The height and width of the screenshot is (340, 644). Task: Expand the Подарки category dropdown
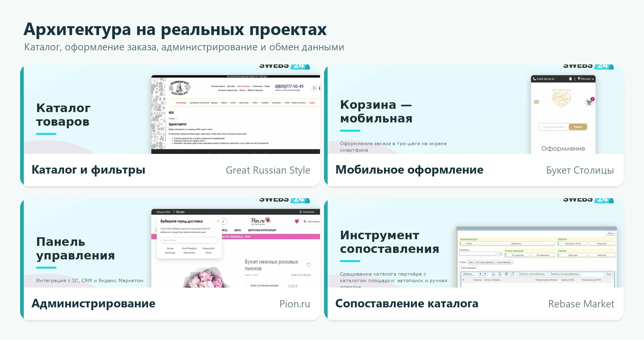270,103
